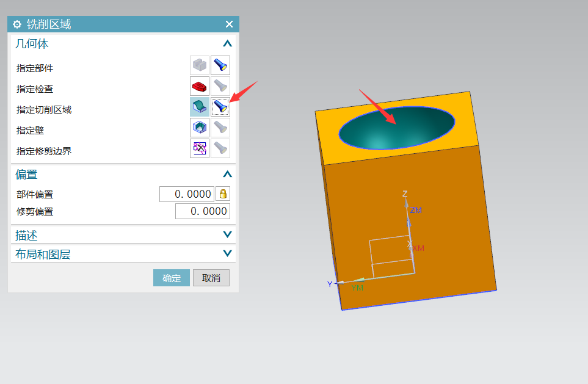Expand the 布局和图层 section
This screenshot has height=384, width=588.
pos(227,254)
